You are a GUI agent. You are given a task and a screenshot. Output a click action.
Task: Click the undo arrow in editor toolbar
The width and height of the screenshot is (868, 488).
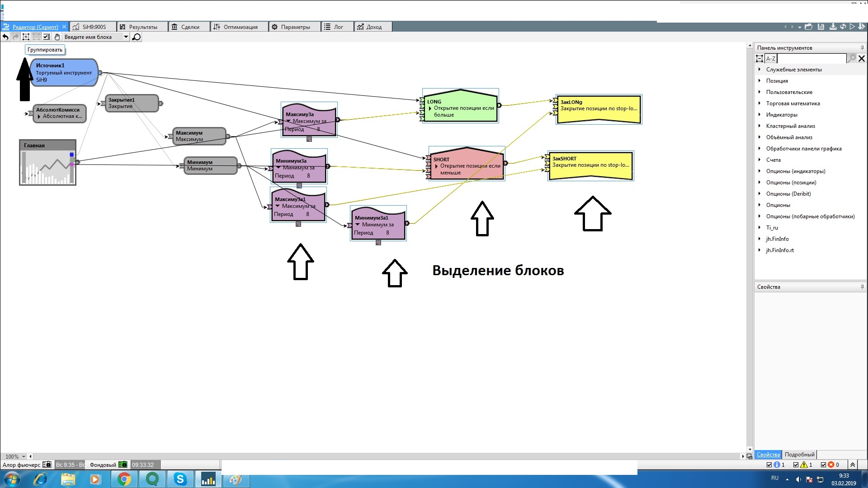tap(5, 37)
